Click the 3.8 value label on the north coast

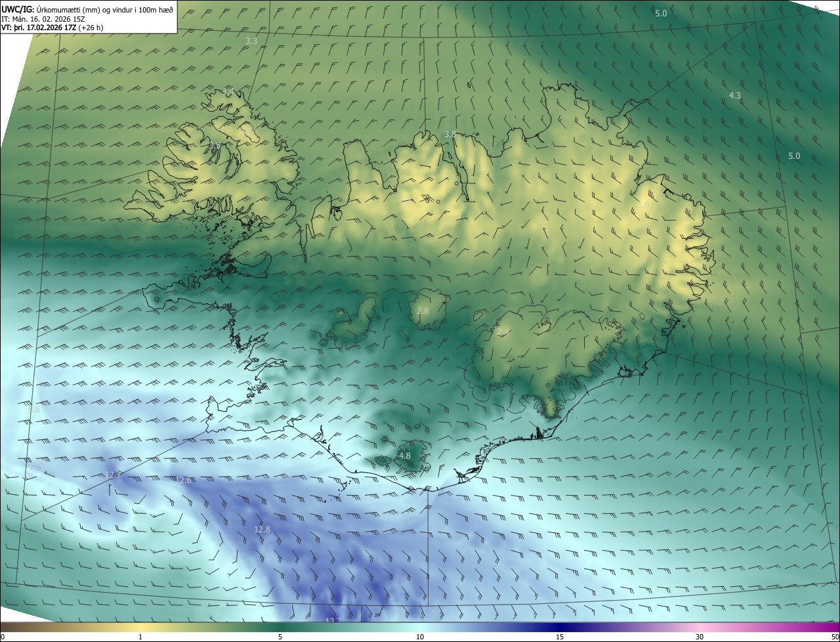click(450, 134)
